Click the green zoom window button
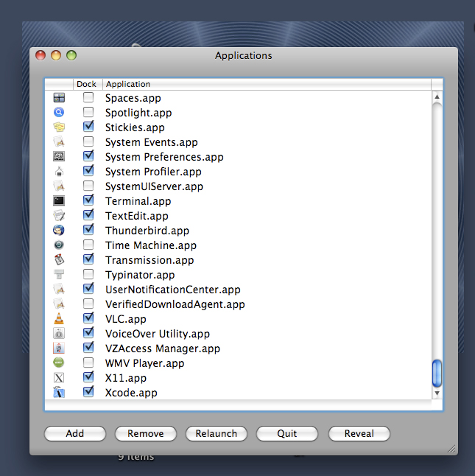The image size is (475, 476). tap(71, 55)
